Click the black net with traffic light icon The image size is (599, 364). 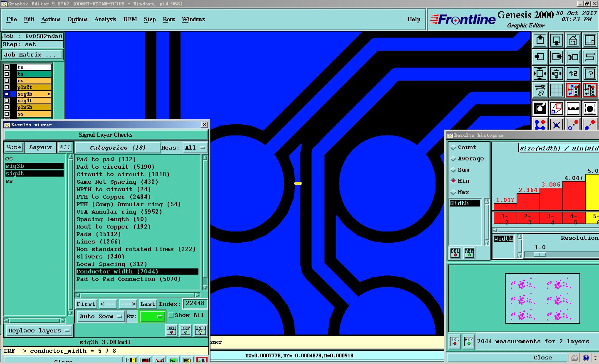coord(590,90)
